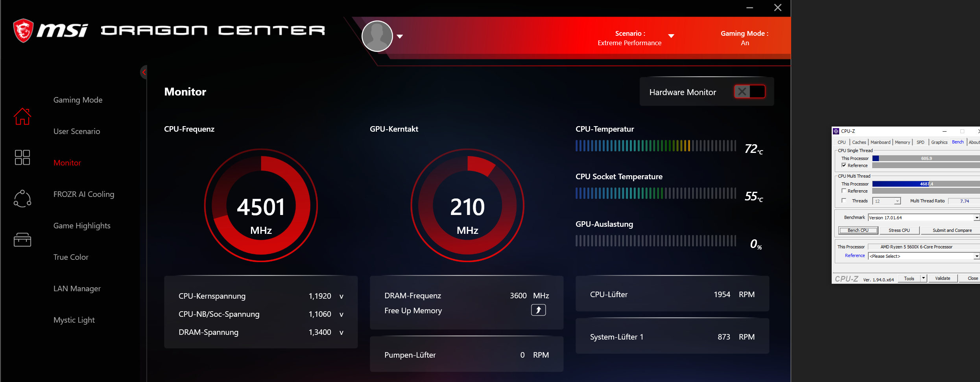Select User Scenario in the side menu
Screen dimensions: 980x382
[77, 131]
